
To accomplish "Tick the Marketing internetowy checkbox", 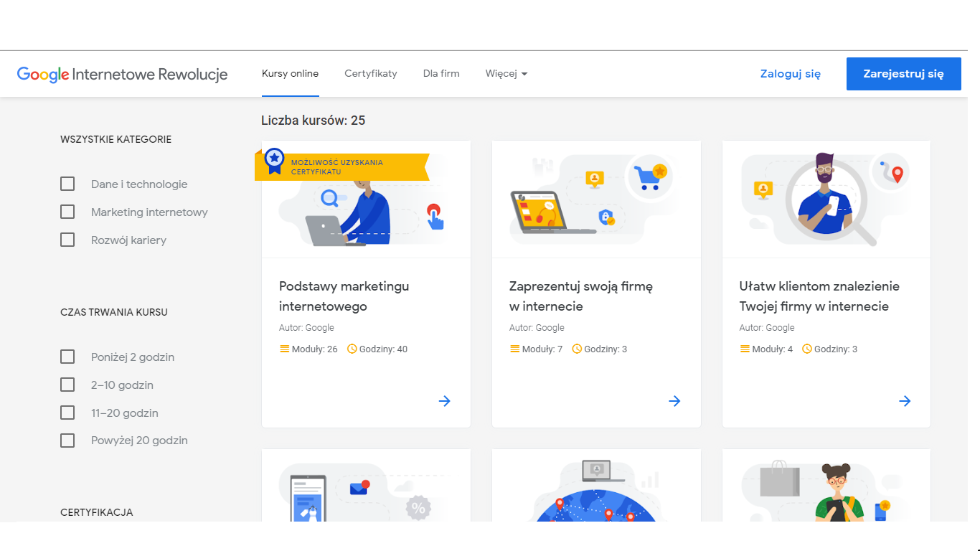I will click(67, 212).
